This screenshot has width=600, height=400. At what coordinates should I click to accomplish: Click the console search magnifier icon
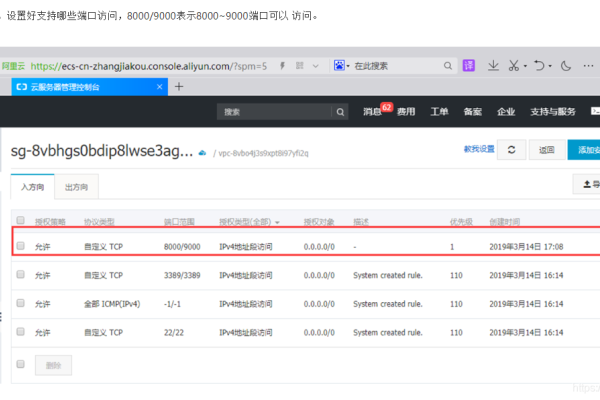tap(340, 112)
